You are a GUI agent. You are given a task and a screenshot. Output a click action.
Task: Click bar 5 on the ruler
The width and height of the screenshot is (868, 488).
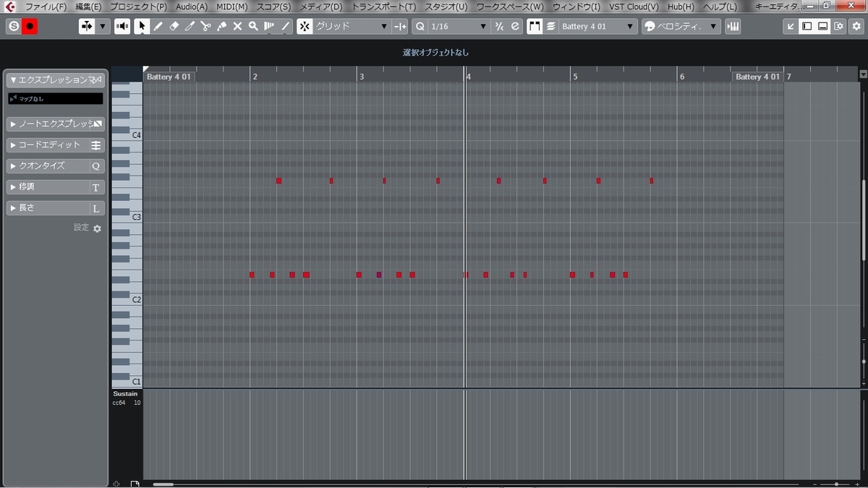575,76
